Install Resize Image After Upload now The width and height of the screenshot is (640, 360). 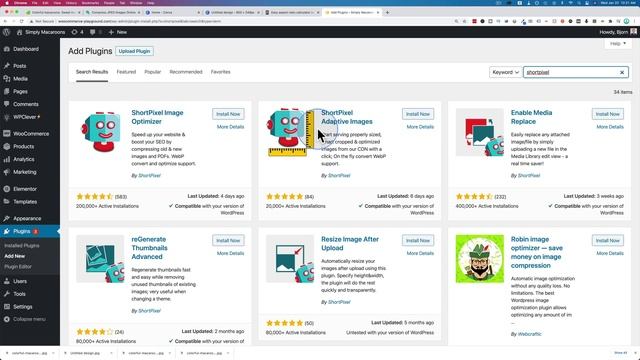tap(418, 240)
